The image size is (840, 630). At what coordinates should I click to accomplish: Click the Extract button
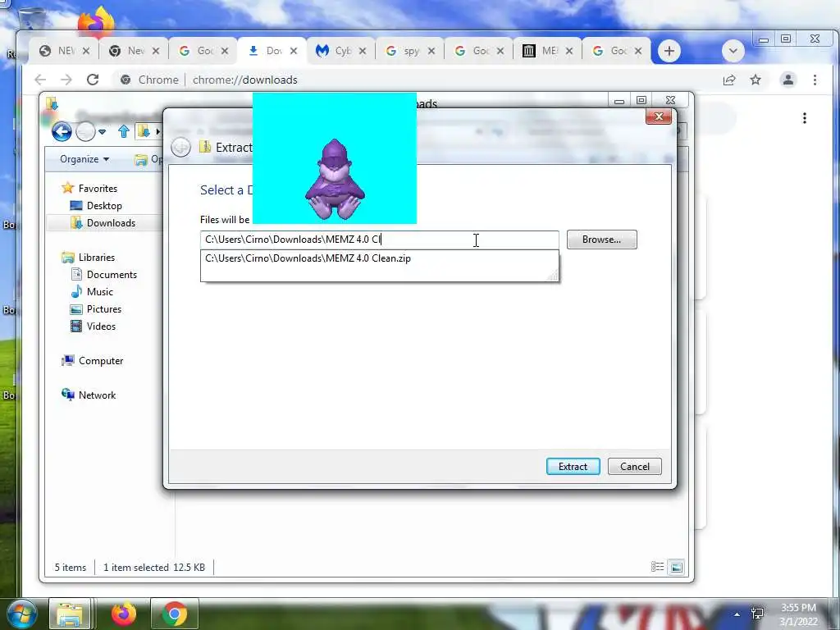[x=573, y=466]
